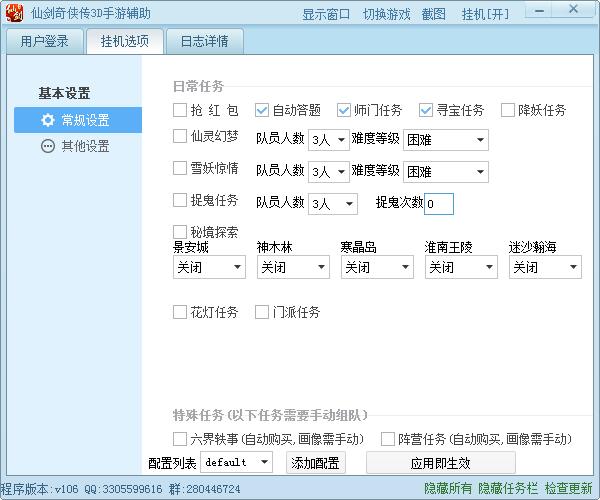Enable the 阵营任务 checkbox
This screenshot has width=600, height=500.
pos(388,439)
